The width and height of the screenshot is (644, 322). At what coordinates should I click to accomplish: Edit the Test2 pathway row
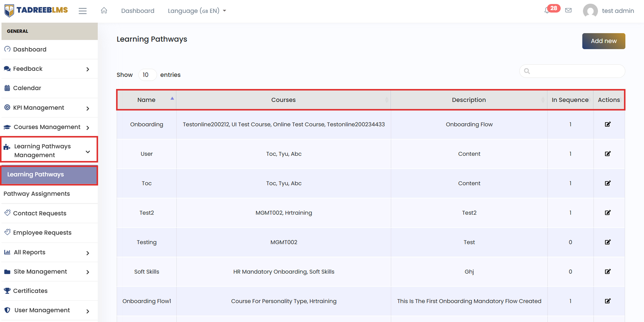click(608, 213)
